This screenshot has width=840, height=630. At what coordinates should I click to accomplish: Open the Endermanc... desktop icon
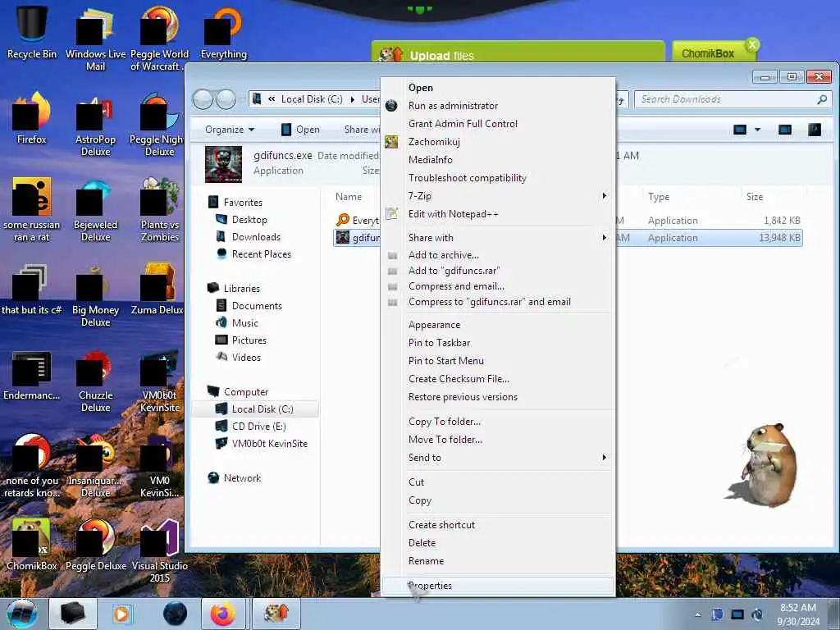[x=32, y=376]
